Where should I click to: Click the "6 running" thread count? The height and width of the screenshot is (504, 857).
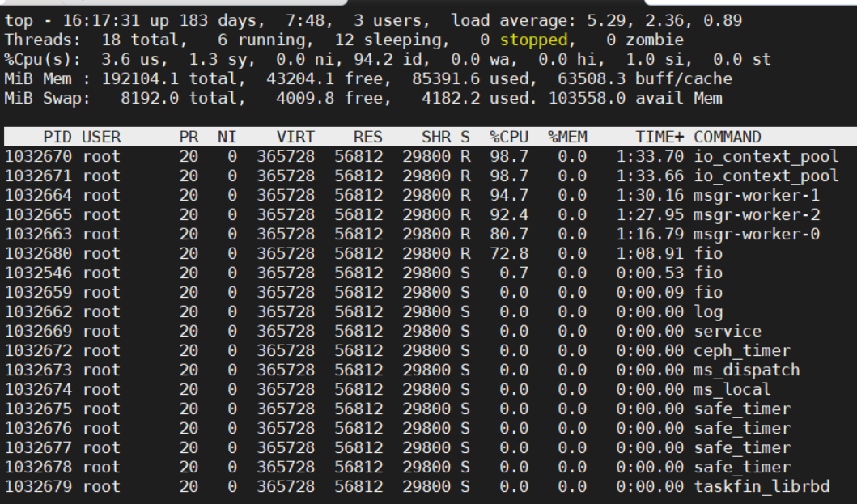261,40
